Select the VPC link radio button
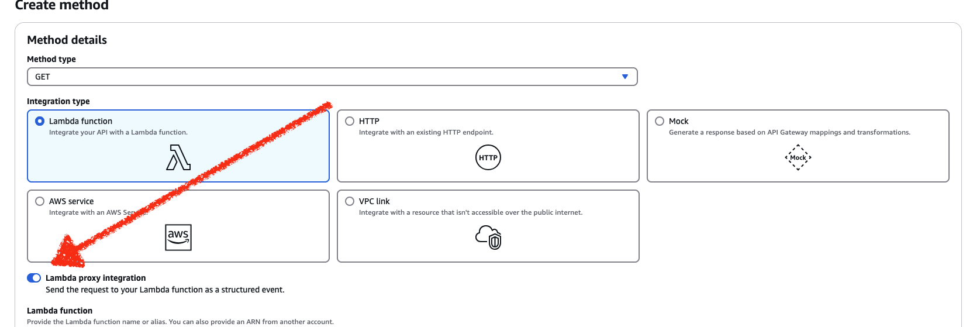The height and width of the screenshot is (327, 980). [x=350, y=201]
